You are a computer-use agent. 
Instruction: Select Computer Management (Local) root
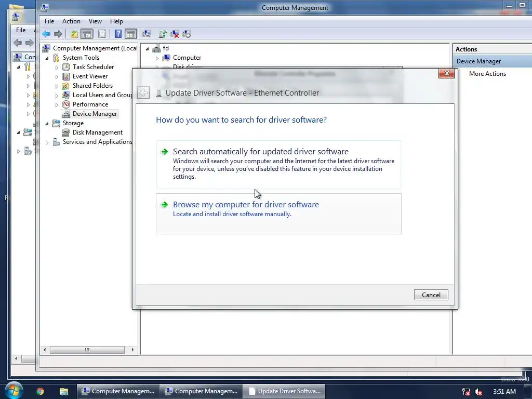(x=95, y=48)
